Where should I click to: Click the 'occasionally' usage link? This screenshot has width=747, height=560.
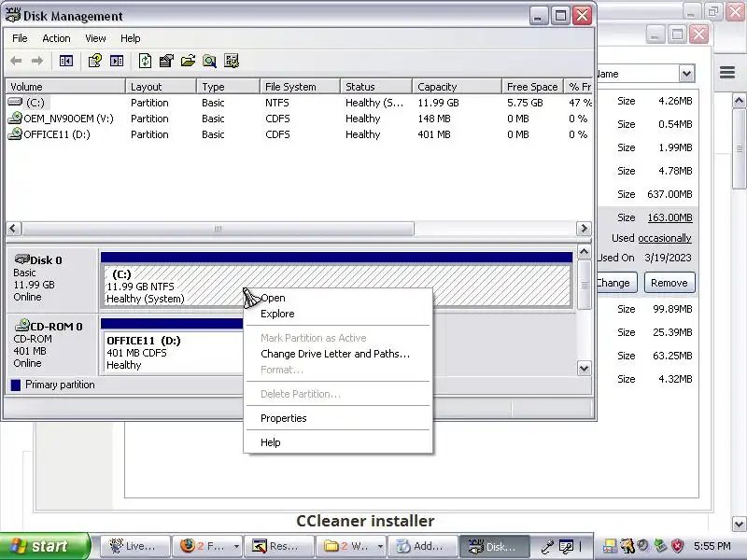point(665,238)
